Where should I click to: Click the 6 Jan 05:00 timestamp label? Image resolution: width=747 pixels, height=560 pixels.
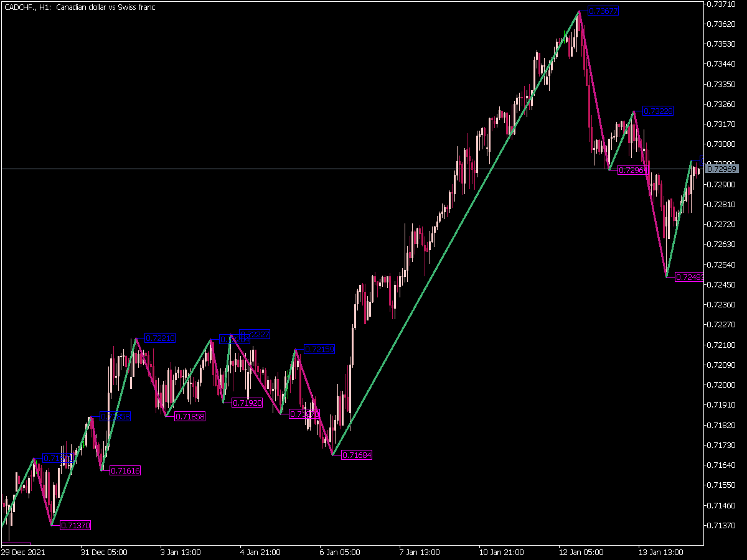click(339, 551)
